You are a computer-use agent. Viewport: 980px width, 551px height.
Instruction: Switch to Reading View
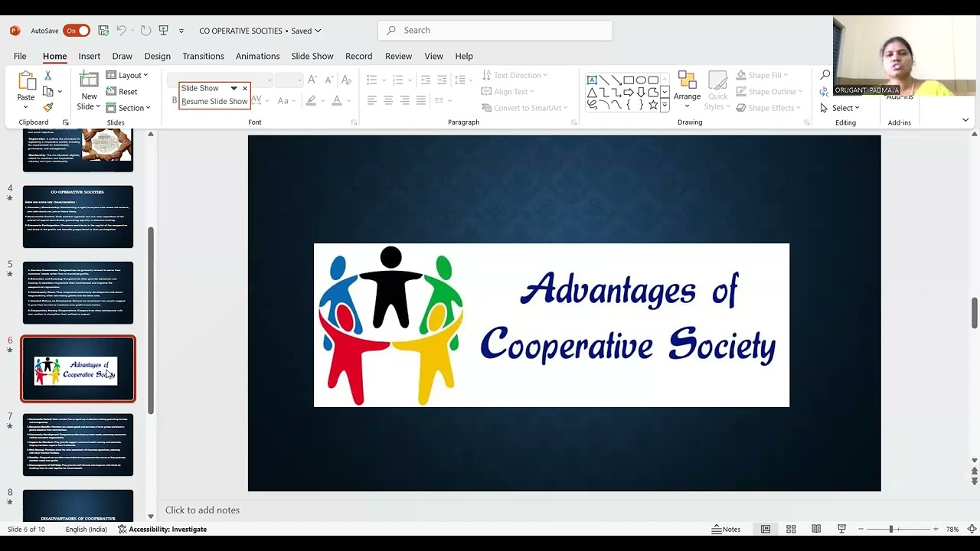point(816,529)
